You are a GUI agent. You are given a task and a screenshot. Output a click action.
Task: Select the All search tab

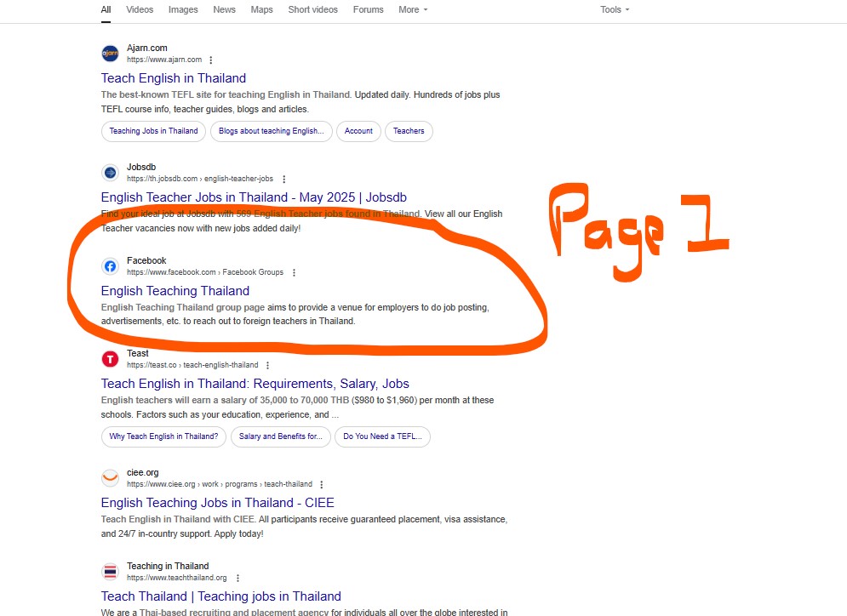pos(106,9)
